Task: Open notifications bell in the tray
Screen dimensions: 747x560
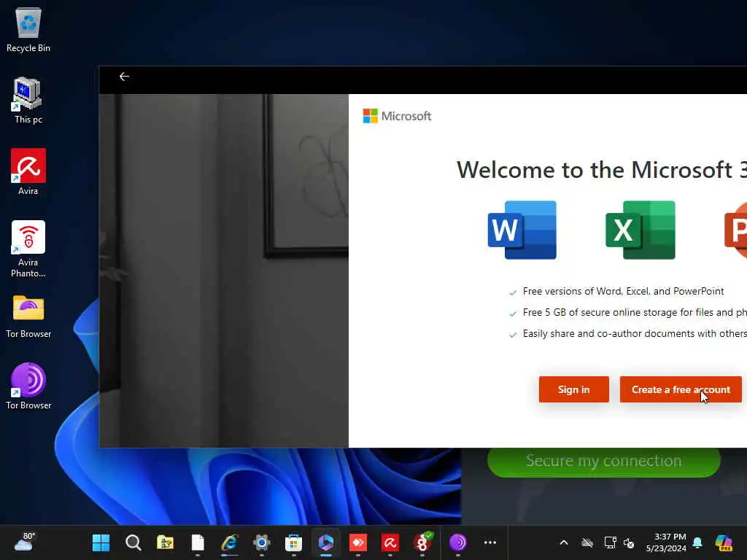Action: click(x=697, y=542)
